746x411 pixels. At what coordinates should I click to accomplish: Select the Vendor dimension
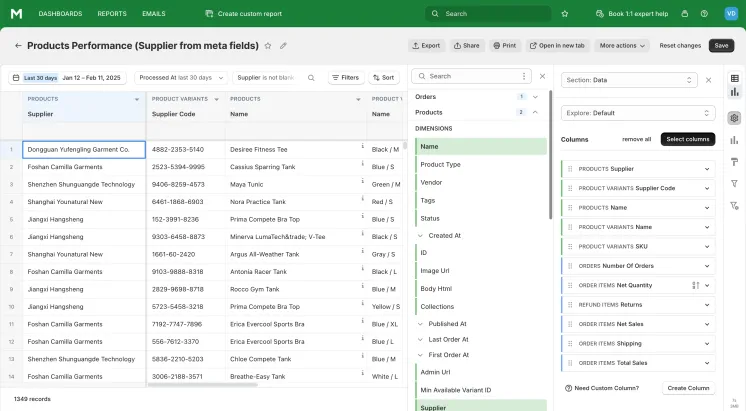point(481,183)
